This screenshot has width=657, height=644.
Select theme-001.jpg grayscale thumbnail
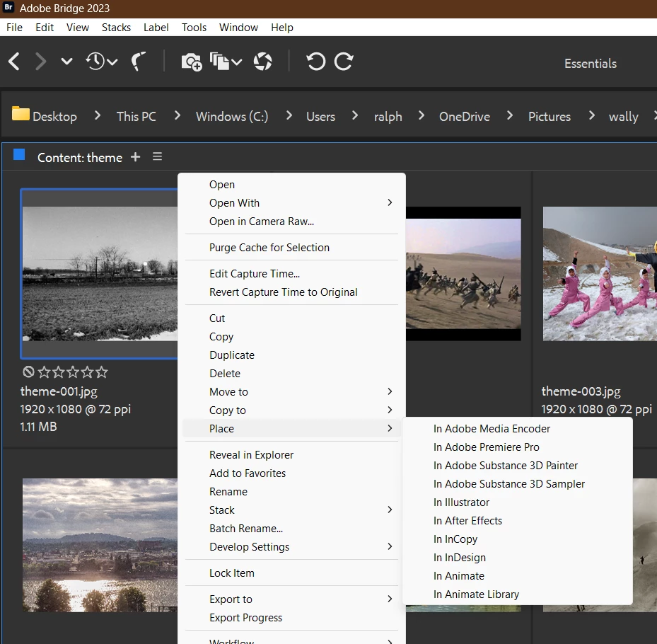pyautogui.click(x=100, y=273)
